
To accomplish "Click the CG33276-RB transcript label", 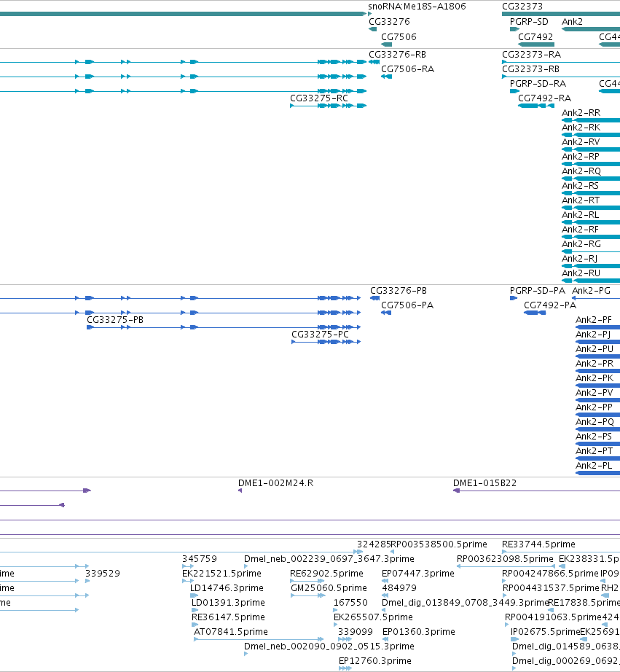I will 397,55.
